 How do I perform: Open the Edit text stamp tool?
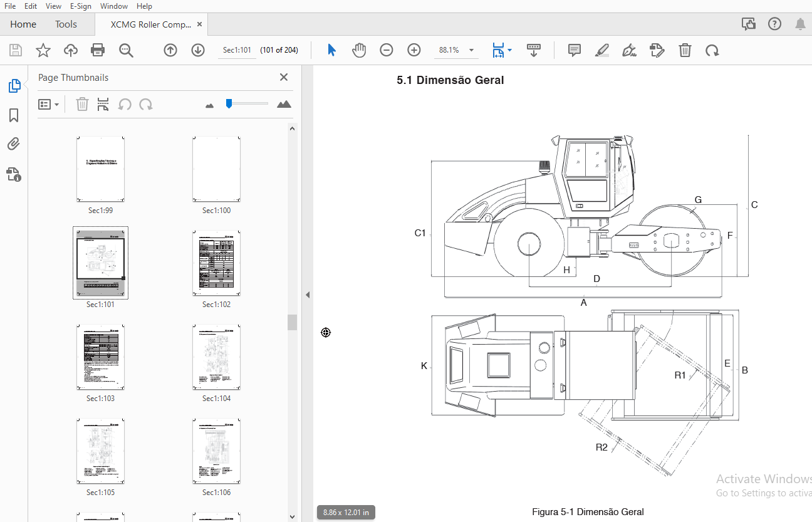tap(657, 50)
